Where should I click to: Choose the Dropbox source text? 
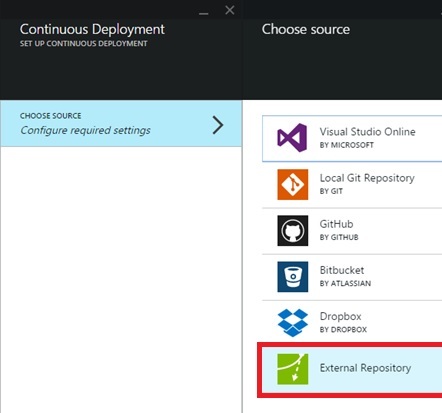(x=340, y=316)
